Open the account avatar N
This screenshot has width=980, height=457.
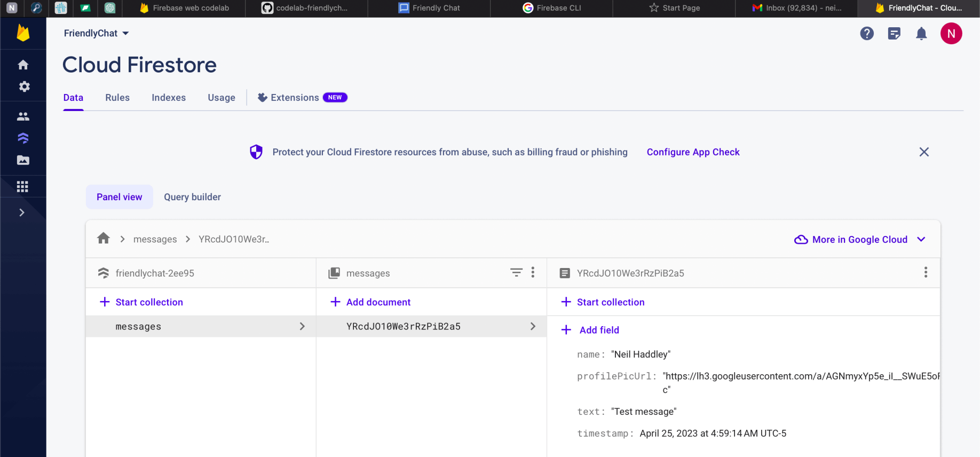tap(951, 34)
